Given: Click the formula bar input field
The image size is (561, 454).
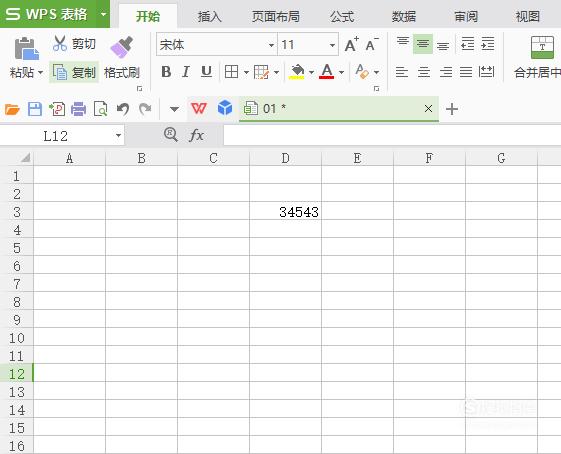Looking at the screenshot, I should tap(392, 135).
